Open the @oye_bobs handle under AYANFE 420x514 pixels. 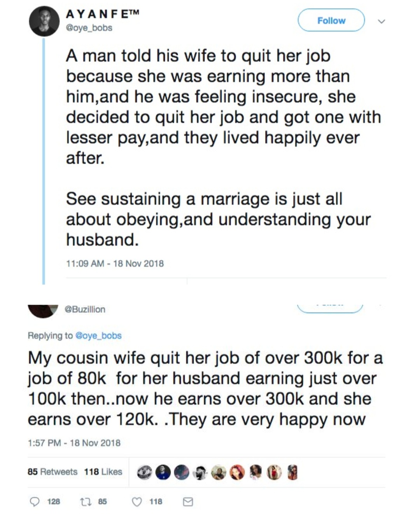[x=89, y=28]
